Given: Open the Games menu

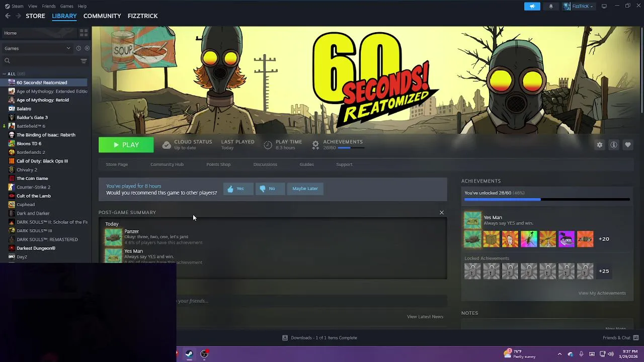Looking at the screenshot, I should (x=66, y=6).
